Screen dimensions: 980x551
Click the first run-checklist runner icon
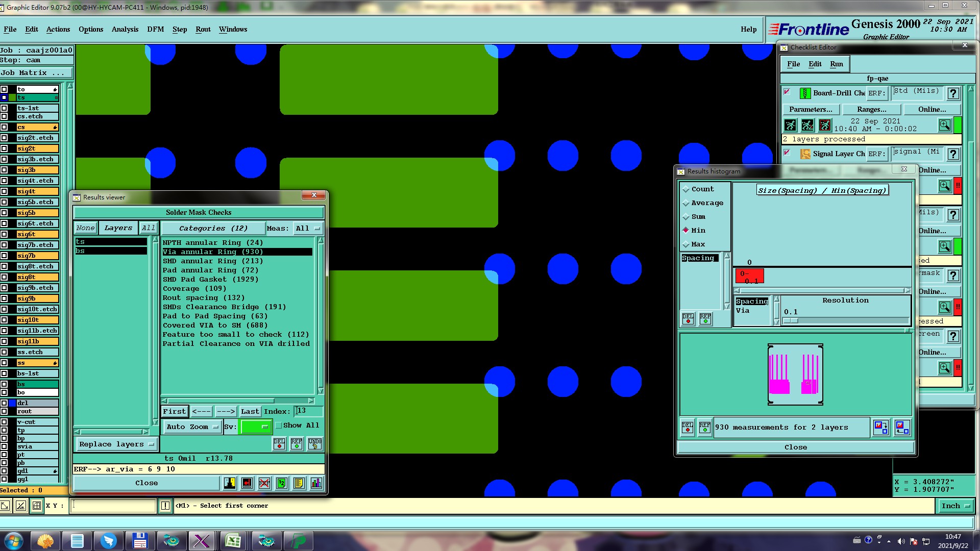(x=790, y=125)
